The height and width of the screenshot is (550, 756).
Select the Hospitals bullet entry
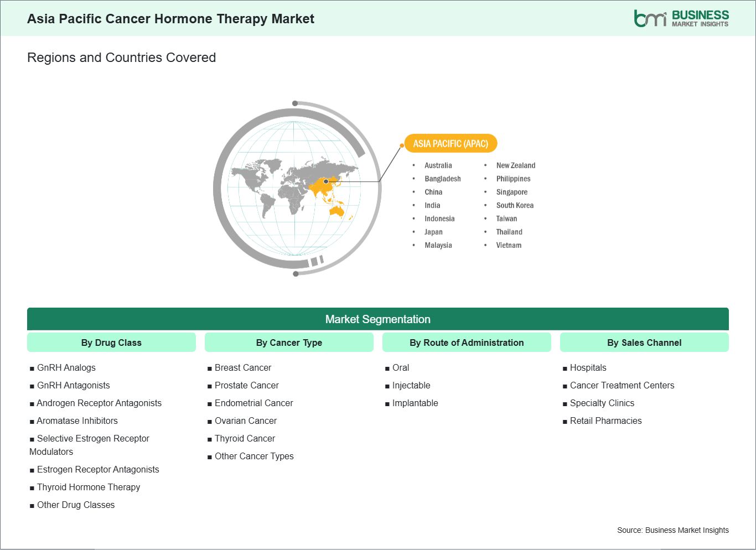(x=588, y=367)
